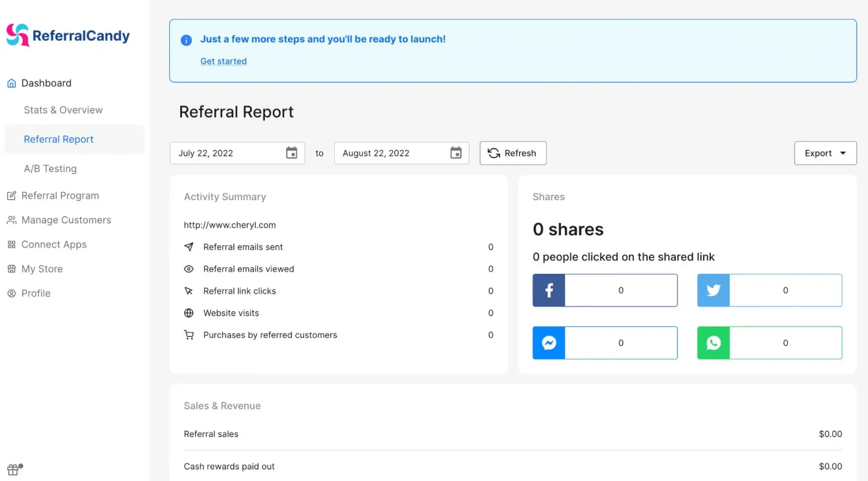Click the Facebook share count box
Screen dimensions: 868x481
621,290
